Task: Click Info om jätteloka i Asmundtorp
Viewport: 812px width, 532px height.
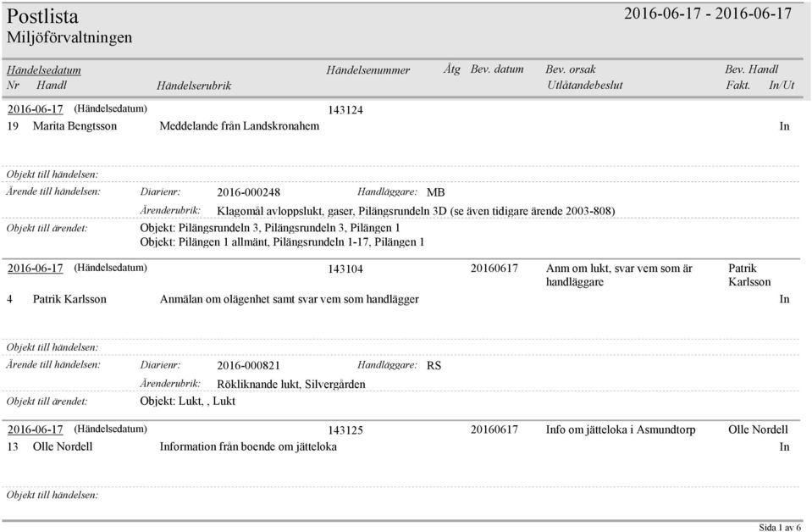Action: 621,429
